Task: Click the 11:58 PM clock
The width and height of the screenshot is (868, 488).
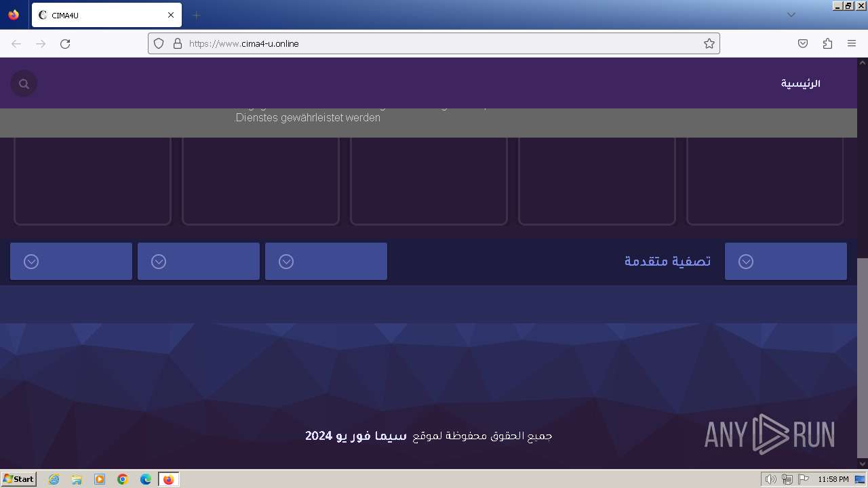Action: pos(833,479)
